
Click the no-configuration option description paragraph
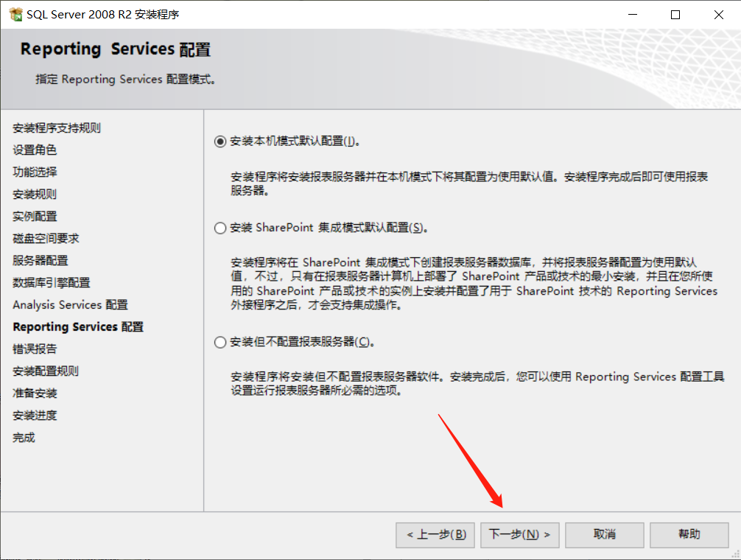coord(477,384)
